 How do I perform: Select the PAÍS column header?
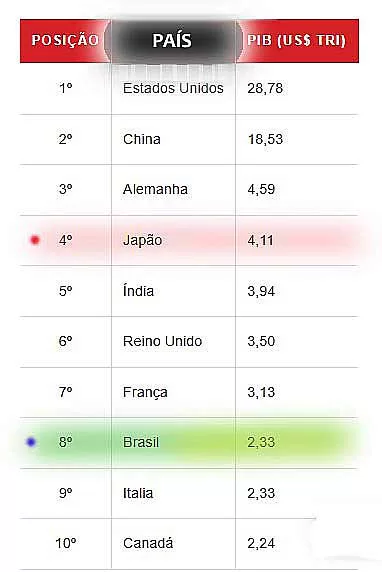pos(173,40)
